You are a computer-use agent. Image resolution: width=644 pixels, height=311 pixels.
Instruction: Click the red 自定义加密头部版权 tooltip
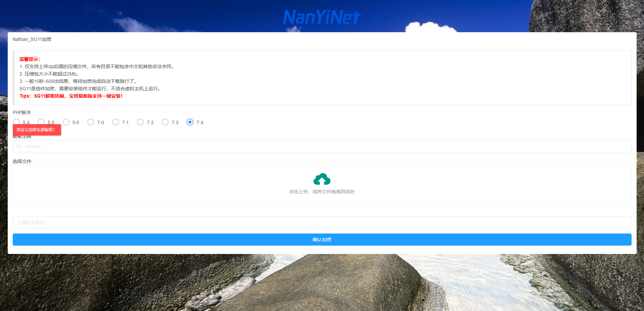click(37, 130)
